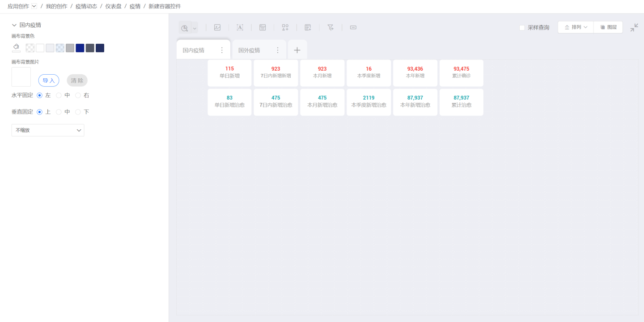The width and height of the screenshot is (644, 322).
Task: Open the 排列 arrangement dropdown
Action: (576, 27)
